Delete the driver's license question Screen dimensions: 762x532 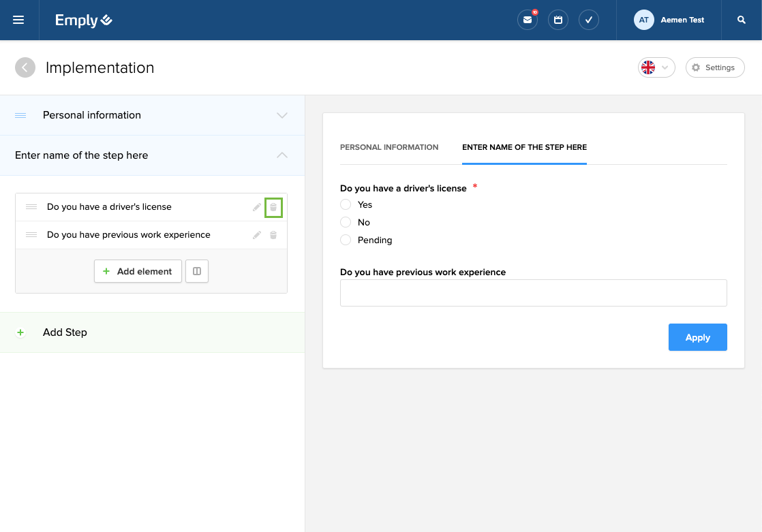pos(273,207)
